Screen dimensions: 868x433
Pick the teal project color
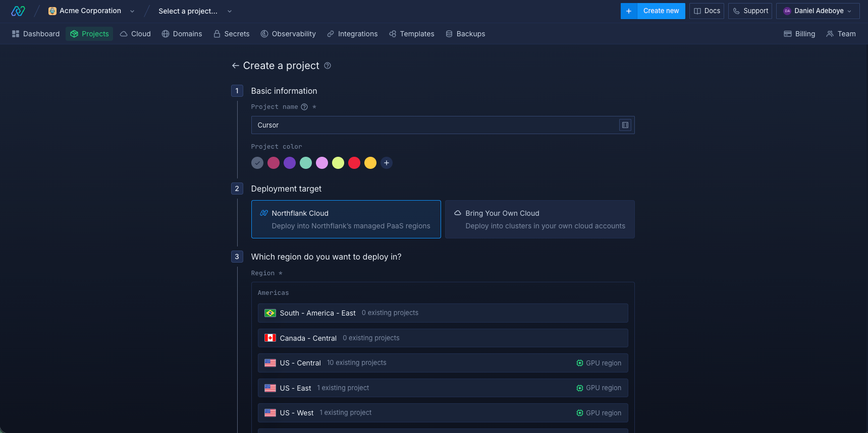pyautogui.click(x=306, y=163)
